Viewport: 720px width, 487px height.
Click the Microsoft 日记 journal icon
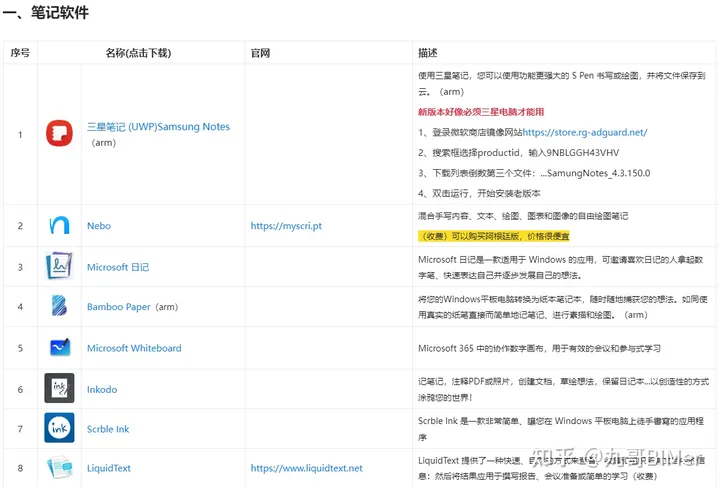point(59,266)
